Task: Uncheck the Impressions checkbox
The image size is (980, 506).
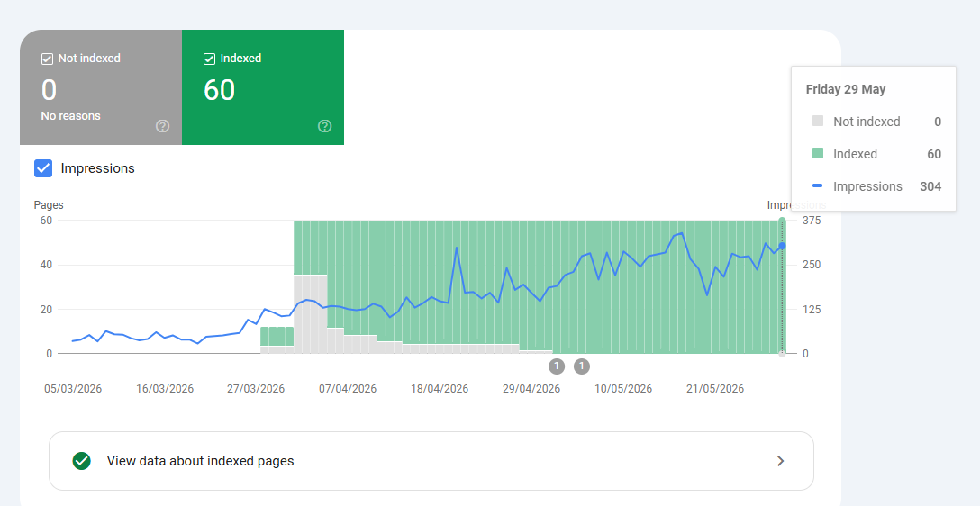Action: 43,168
